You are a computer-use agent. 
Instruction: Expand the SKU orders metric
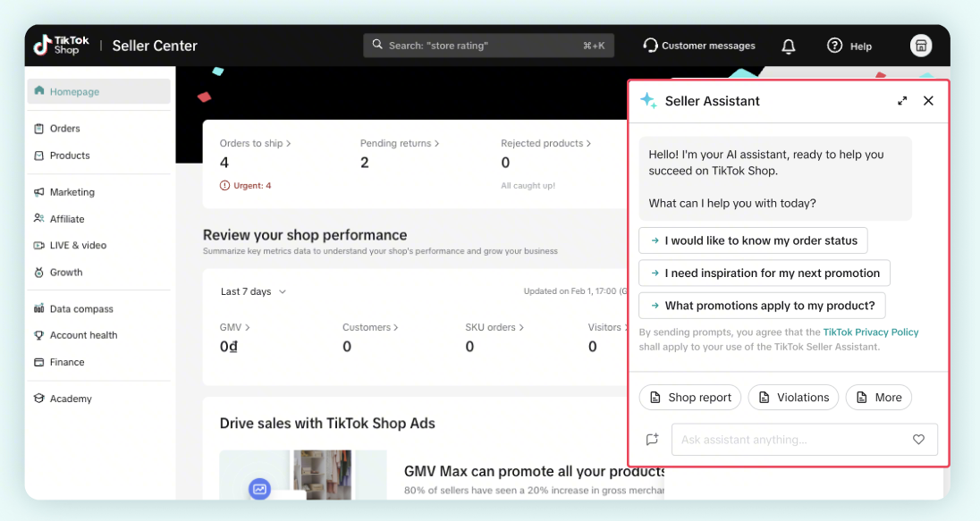coord(494,327)
